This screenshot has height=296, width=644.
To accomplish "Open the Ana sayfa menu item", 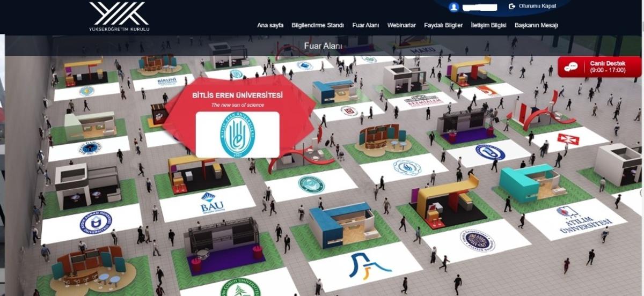I will (x=270, y=25).
